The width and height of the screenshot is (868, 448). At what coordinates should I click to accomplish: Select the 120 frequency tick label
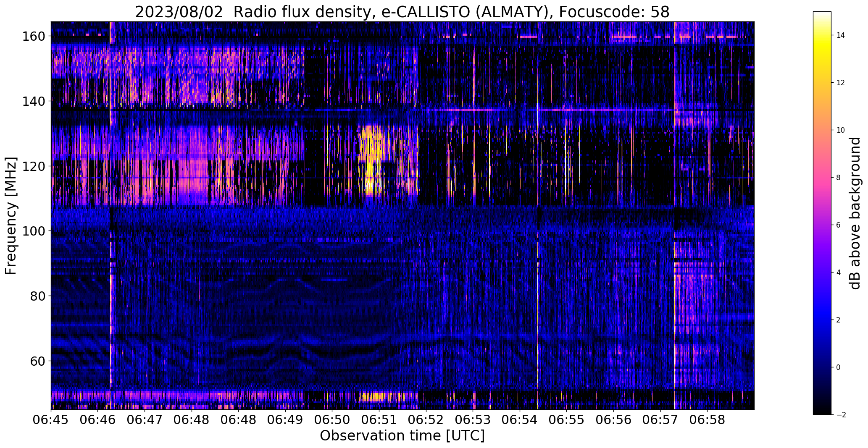[33, 166]
